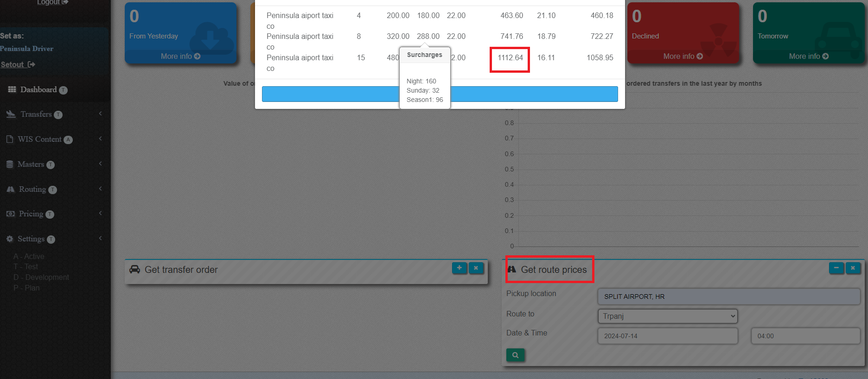Open the Dashboard menu item
Image resolution: width=868 pixels, height=379 pixels.
(x=38, y=89)
